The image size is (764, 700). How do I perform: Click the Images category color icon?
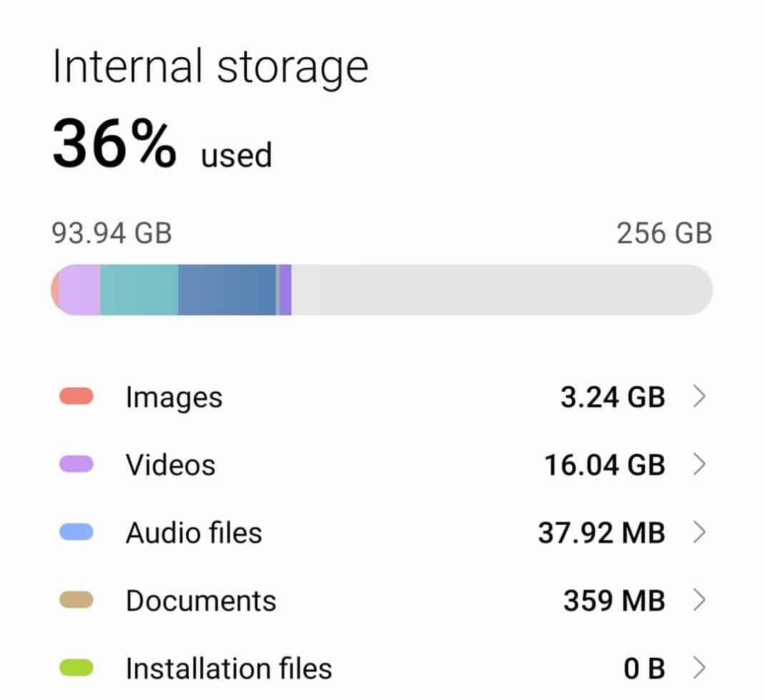point(77,397)
